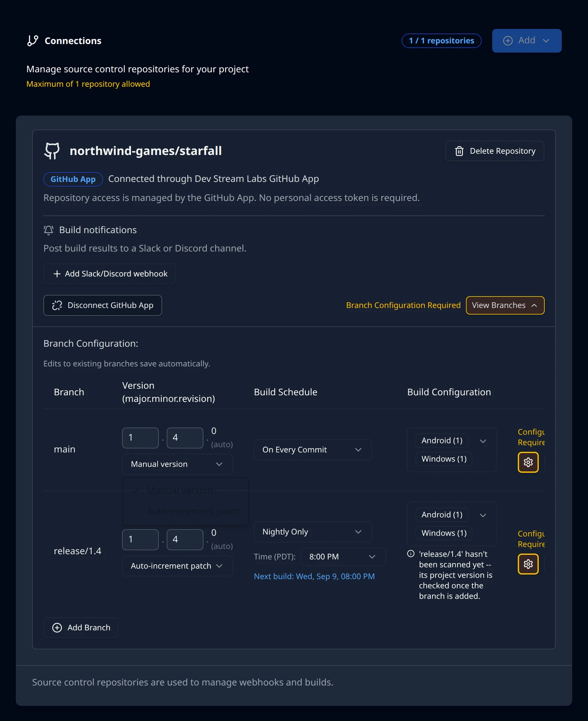Click the trash icon in Delete Repository
The height and width of the screenshot is (721, 588).
pos(459,151)
